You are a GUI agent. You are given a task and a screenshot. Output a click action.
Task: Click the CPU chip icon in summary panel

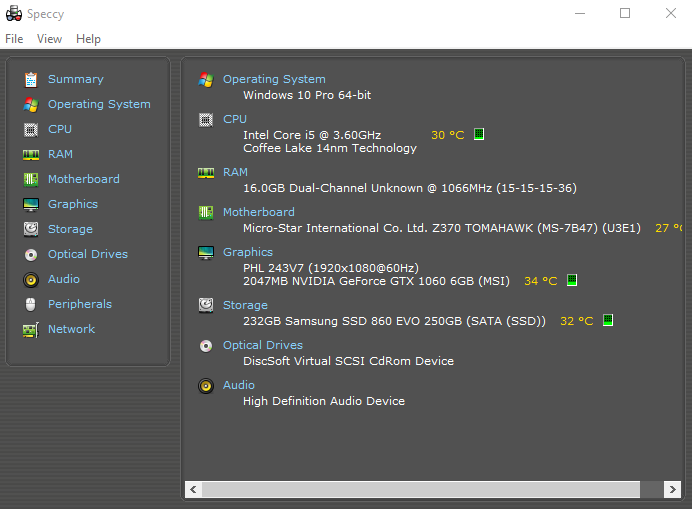[206, 120]
